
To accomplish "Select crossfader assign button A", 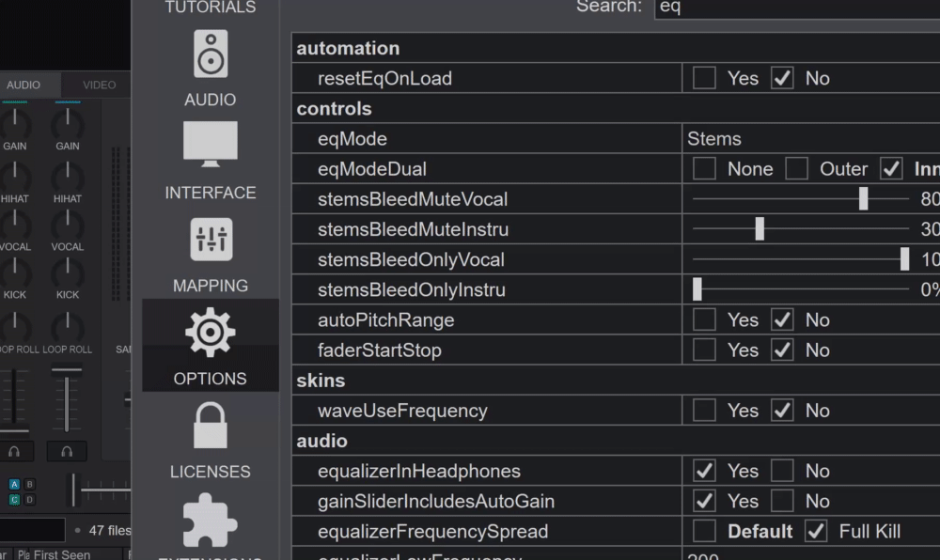I will pyautogui.click(x=14, y=485).
